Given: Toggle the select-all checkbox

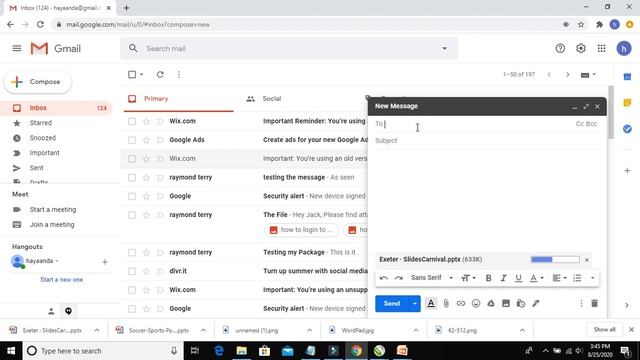Looking at the screenshot, I should pos(132,75).
